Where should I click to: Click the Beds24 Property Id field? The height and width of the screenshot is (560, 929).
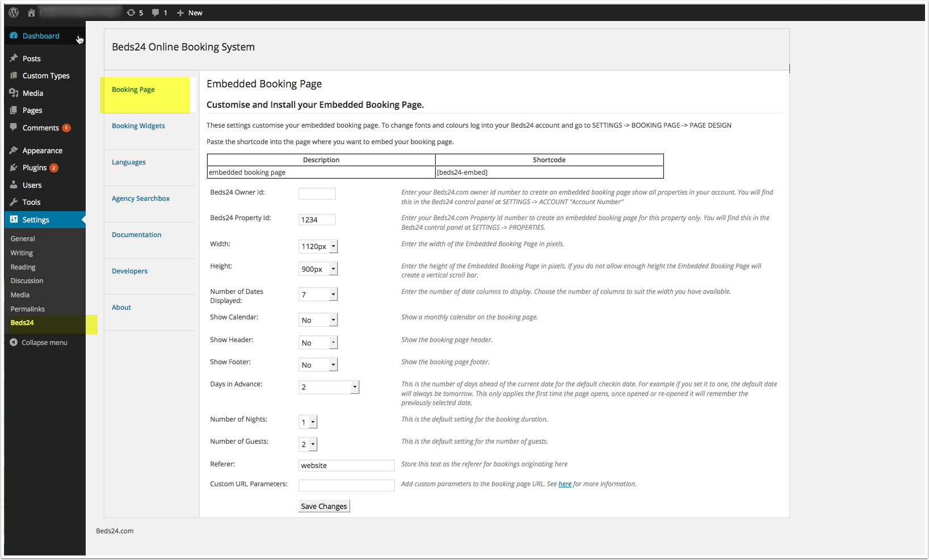pos(317,220)
